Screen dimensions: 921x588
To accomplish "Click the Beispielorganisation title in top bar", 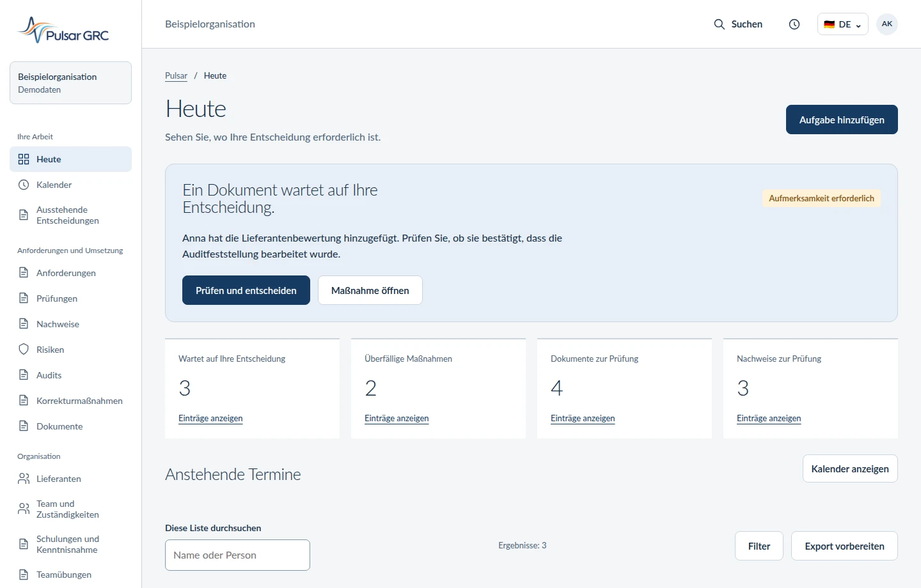I will pyautogui.click(x=210, y=24).
